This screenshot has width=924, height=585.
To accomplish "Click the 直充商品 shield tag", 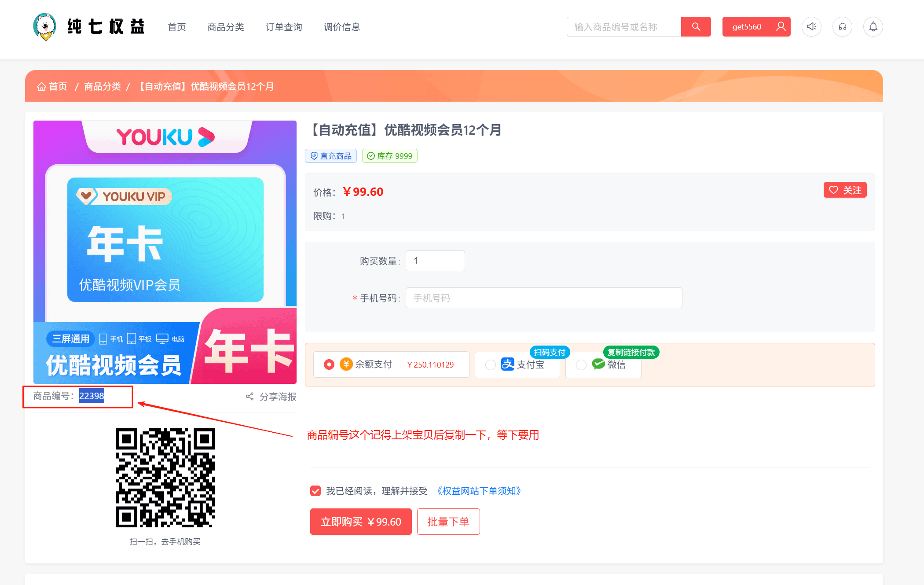I will (x=331, y=156).
